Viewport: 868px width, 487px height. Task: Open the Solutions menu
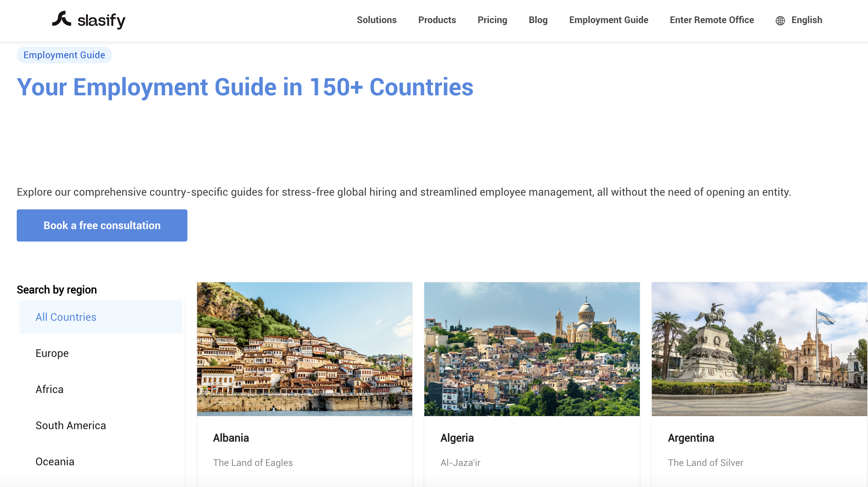coord(376,20)
